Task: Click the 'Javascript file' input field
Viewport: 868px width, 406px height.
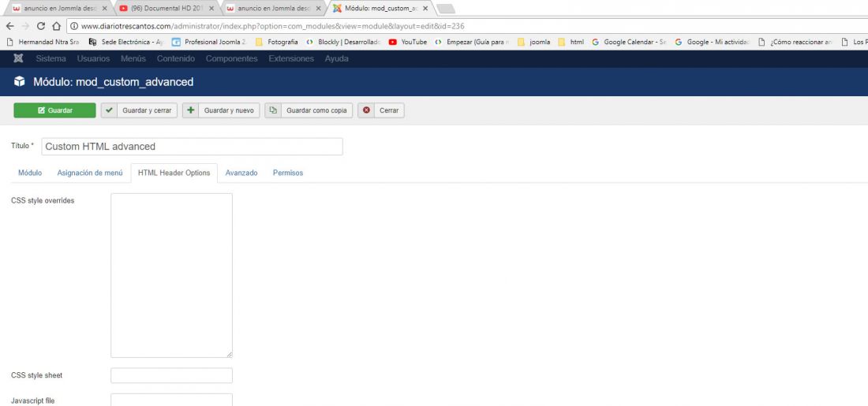Action: tap(171, 400)
